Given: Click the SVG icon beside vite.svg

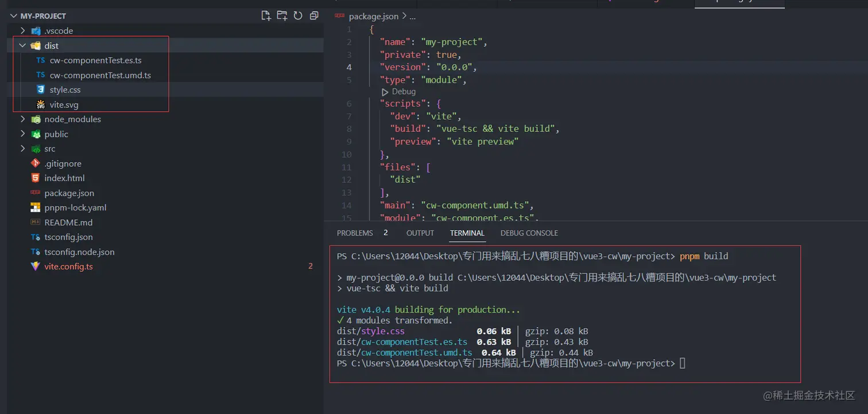Looking at the screenshot, I should click(41, 105).
